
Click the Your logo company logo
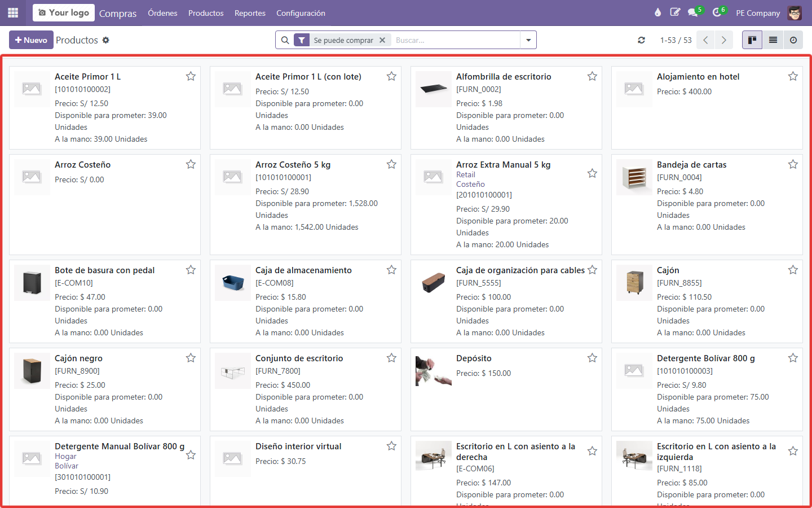pos(64,12)
